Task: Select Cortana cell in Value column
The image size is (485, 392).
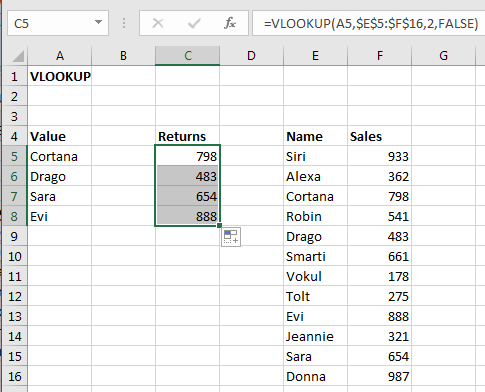Action: [60, 156]
